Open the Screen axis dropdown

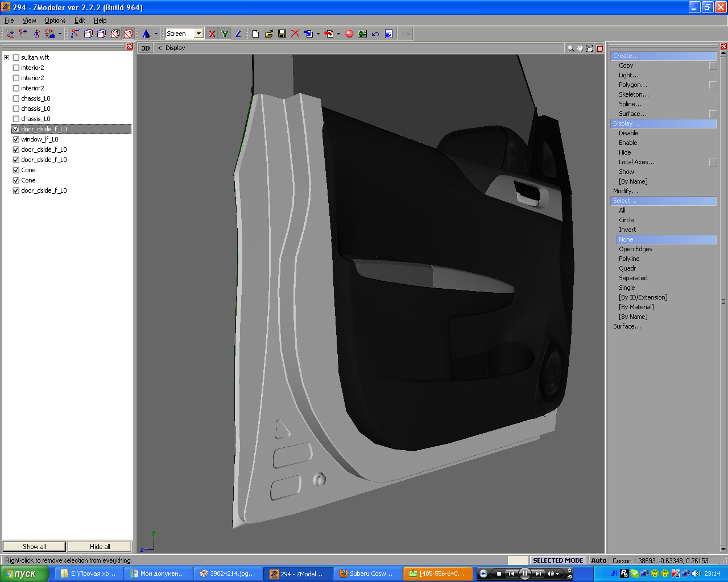[198, 34]
